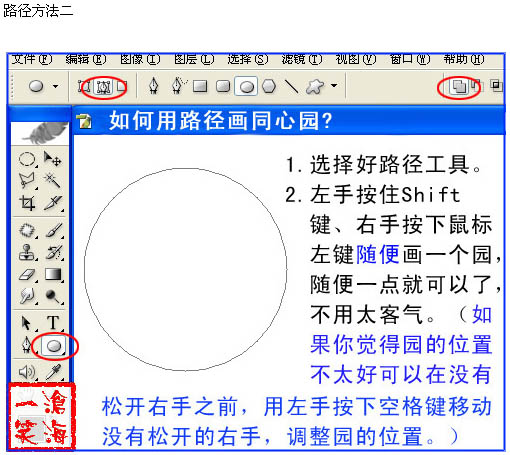This screenshot has height=455, width=510.
Task: Select the Custom Shape star tool
Action: 315,87
